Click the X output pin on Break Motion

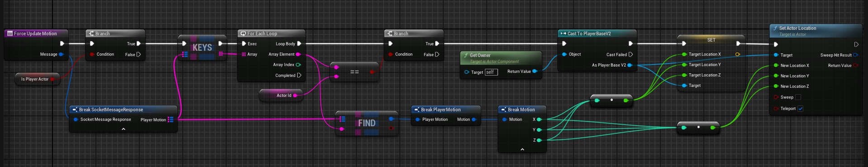539,119
